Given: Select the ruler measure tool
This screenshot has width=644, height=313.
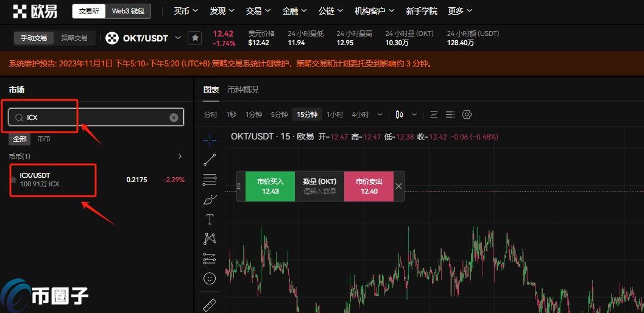Looking at the screenshot, I should coord(210,304).
